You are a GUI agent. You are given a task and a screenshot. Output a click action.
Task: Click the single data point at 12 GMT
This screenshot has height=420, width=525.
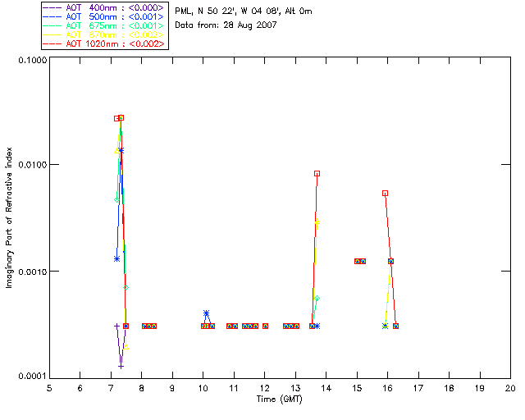tap(265, 326)
